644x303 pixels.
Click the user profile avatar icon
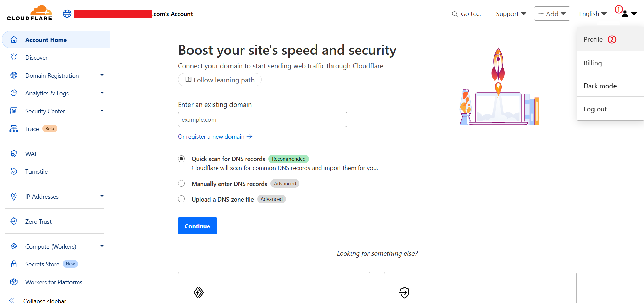(625, 14)
